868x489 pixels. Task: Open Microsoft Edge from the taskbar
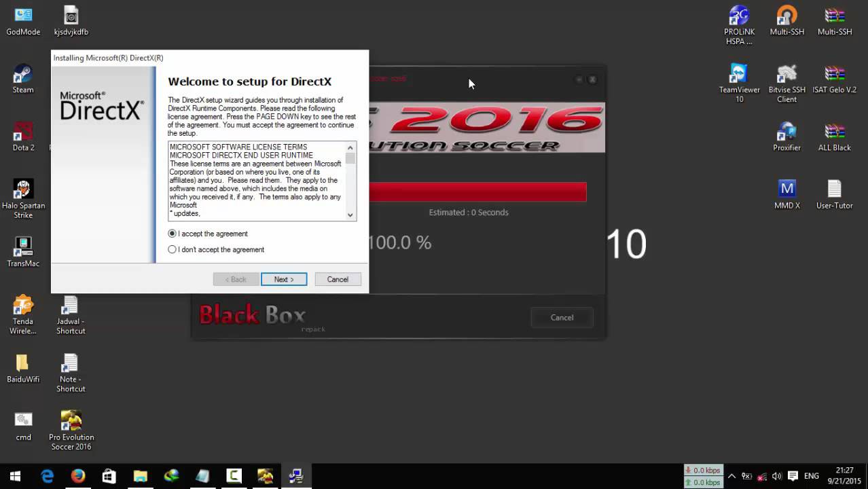pos(47,476)
